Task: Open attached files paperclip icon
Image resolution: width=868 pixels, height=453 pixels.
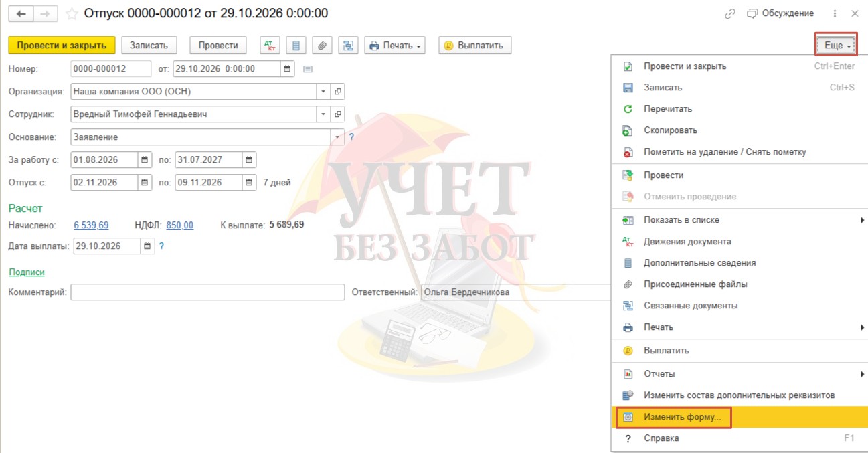Action: pyautogui.click(x=323, y=46)
